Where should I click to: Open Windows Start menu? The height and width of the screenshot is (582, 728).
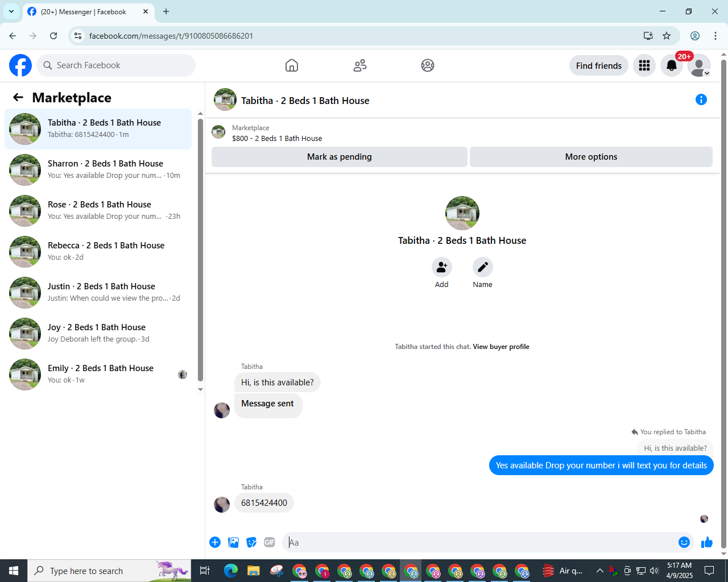click(x=14, y=571)
